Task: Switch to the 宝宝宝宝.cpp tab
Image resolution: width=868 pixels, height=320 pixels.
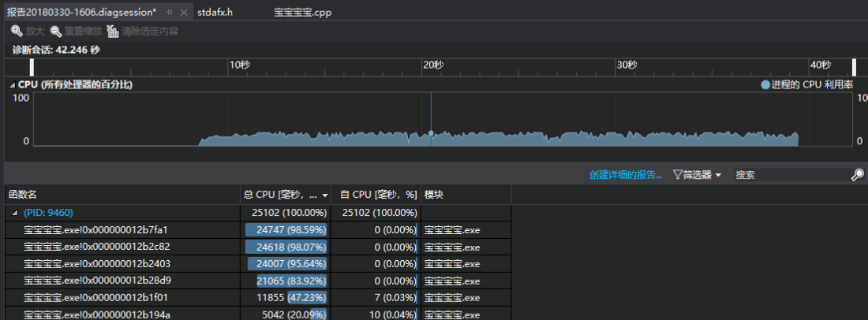Action: coord(303,12)
